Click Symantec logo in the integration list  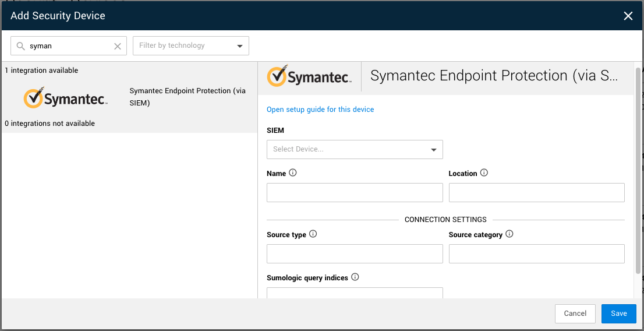(66, 97)
